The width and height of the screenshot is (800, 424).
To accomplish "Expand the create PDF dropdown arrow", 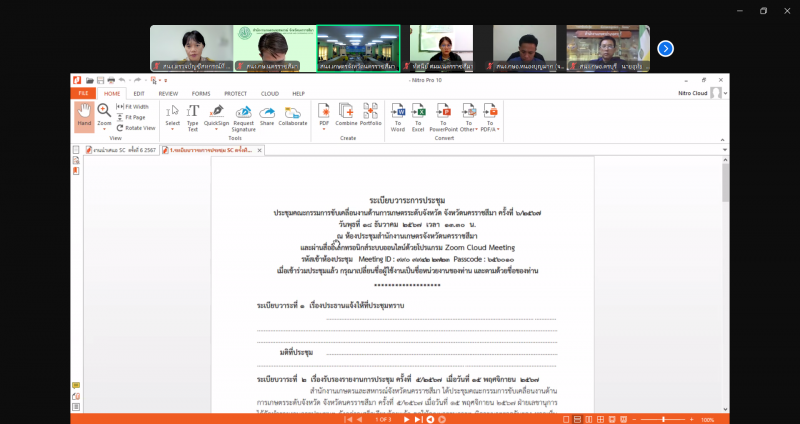I will point(324,129).
